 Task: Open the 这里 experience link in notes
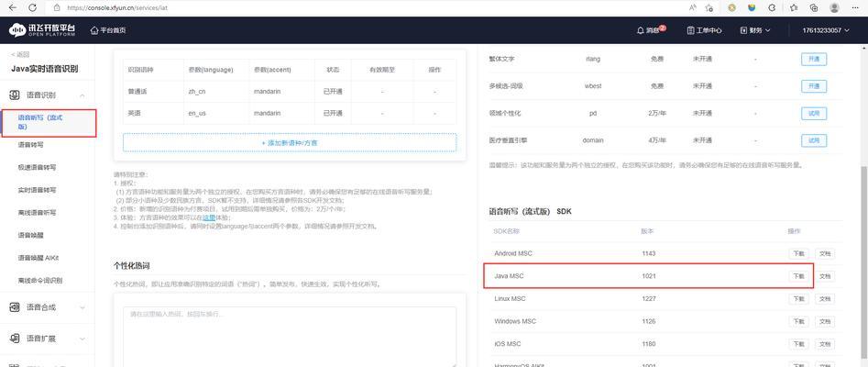tap(208, 217)
